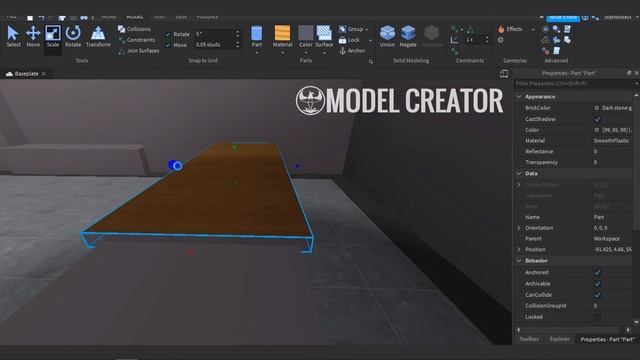Click the Color property swatch
The width and height of the screenshot is (640, 360).
point(597,130)
